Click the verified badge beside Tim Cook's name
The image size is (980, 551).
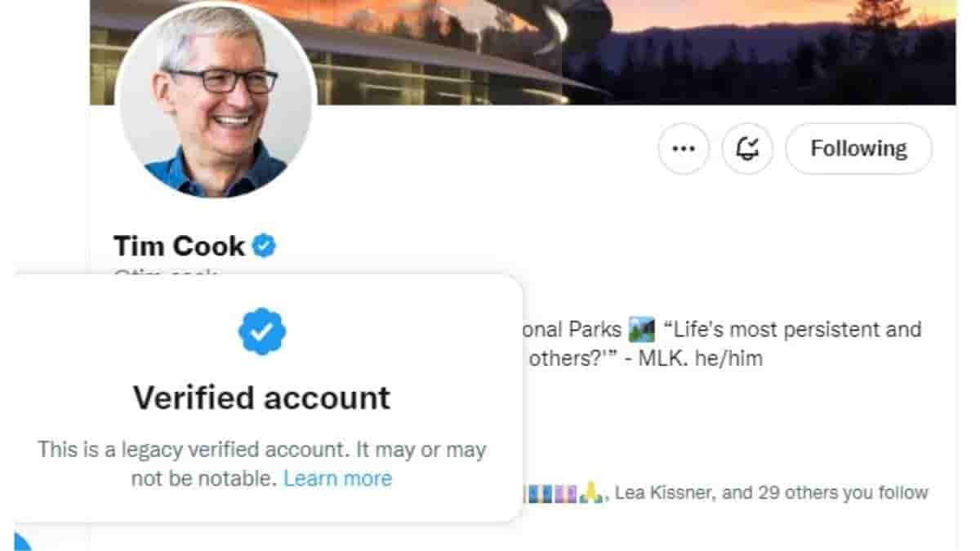[x=264, y=246]
